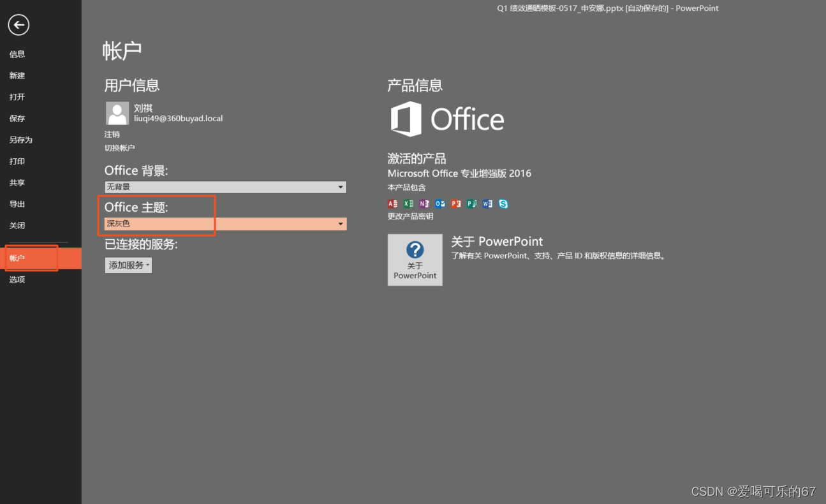Click the PowerPoint support and copyright description text
The image size is (826, 504).
[x=559, y=256]
